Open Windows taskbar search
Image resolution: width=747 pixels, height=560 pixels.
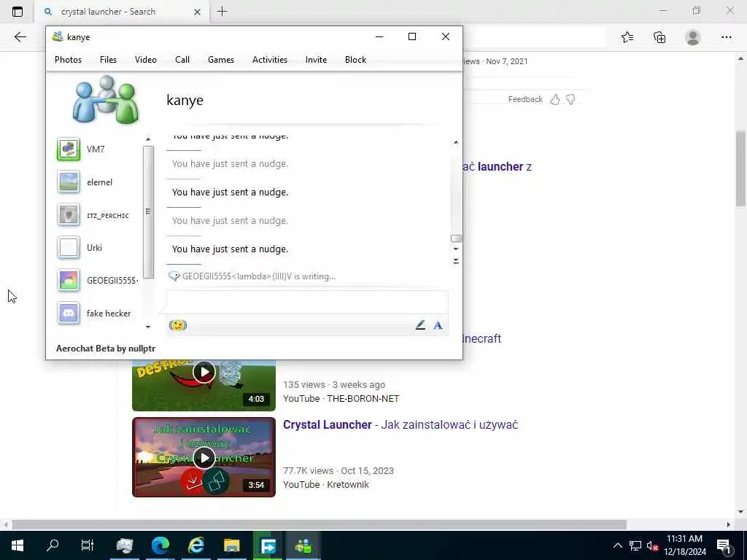[53, 545]
